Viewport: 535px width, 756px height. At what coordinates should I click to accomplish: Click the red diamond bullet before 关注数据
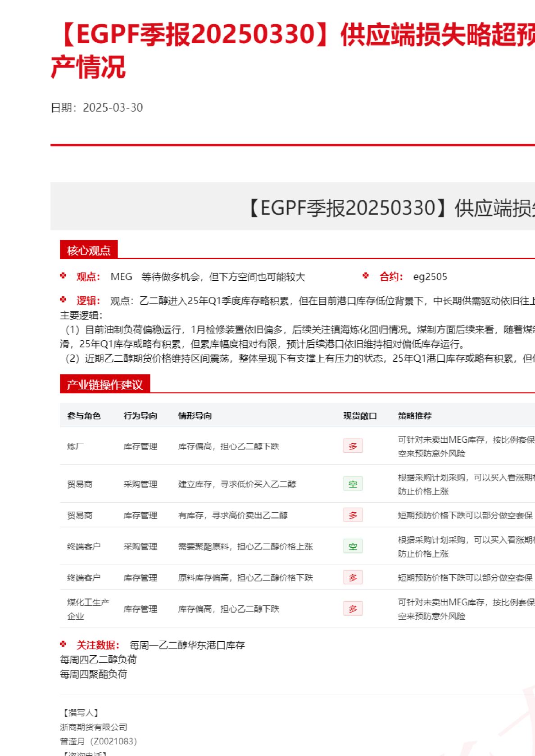[63, 644]
